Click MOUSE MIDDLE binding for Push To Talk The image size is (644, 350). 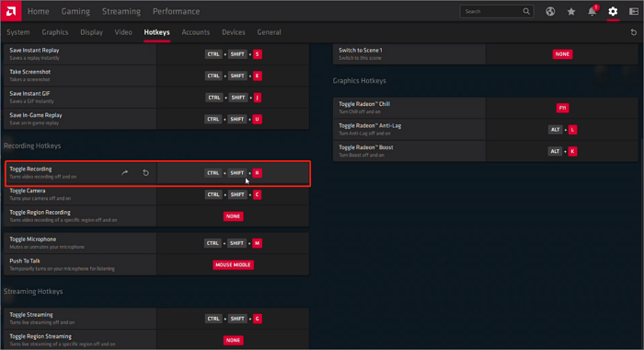click(234, 265)
